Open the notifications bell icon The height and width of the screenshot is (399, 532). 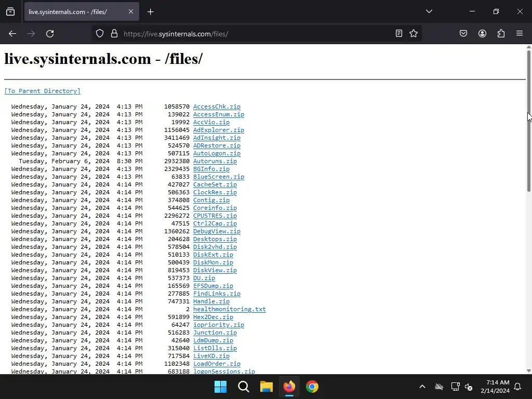[518, 387]
